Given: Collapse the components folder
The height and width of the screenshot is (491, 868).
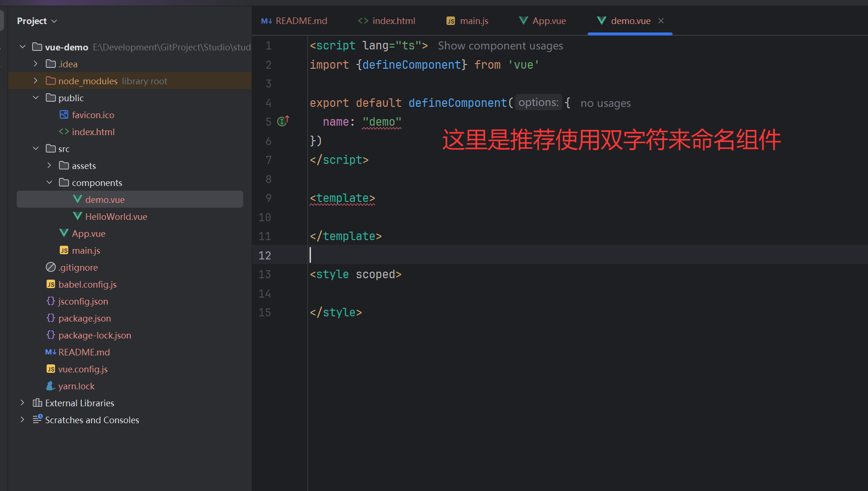Looking at the screenshot, I should click(49, 182).
